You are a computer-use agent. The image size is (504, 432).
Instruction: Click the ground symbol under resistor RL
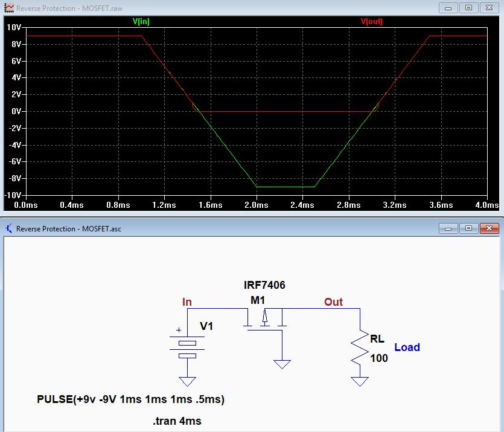360,381
